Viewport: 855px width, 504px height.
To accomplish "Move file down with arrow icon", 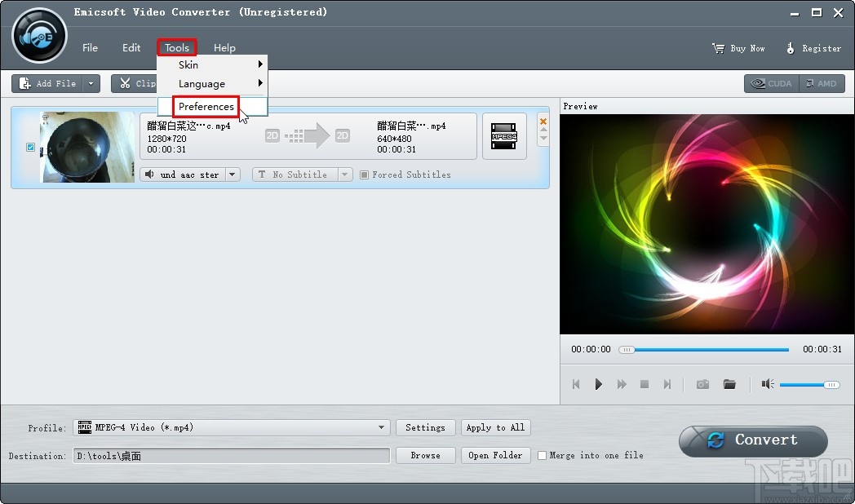I will [x=543, y=138].
